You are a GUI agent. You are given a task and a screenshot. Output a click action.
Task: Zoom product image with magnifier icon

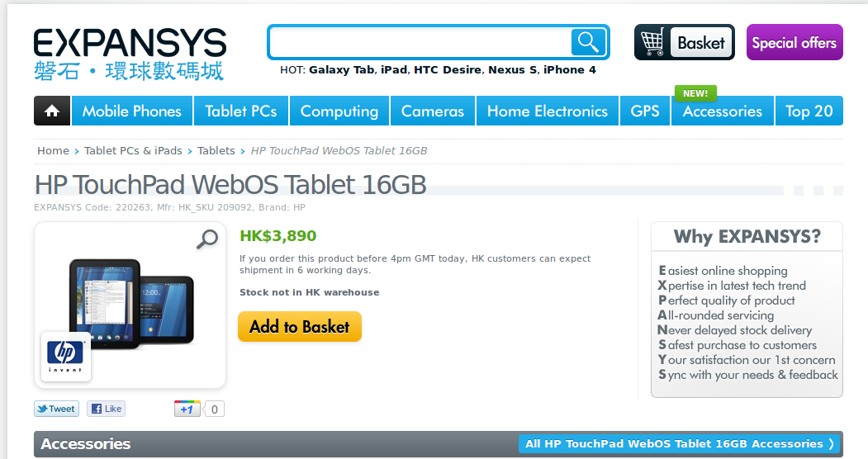[x=207, y=239]
